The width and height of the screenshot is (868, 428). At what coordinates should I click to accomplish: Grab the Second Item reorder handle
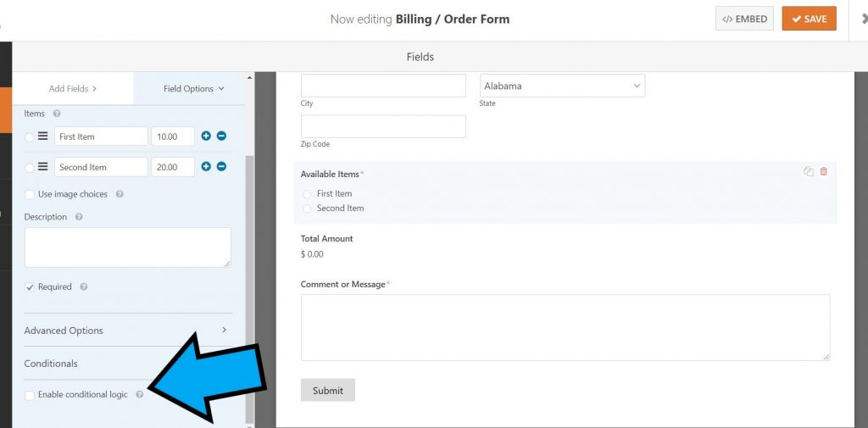(42, 166)
